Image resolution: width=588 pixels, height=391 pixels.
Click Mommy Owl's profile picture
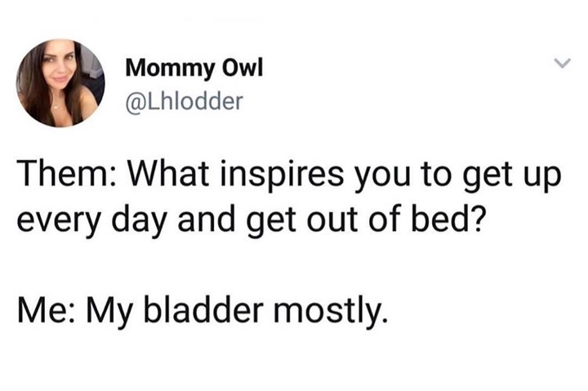tap(60, 83)
